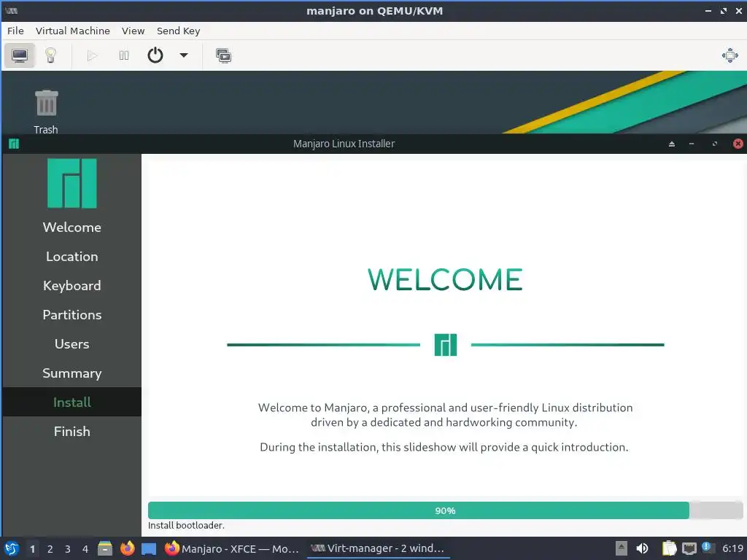Click the virt-manager icon in window titlebar

12,11
